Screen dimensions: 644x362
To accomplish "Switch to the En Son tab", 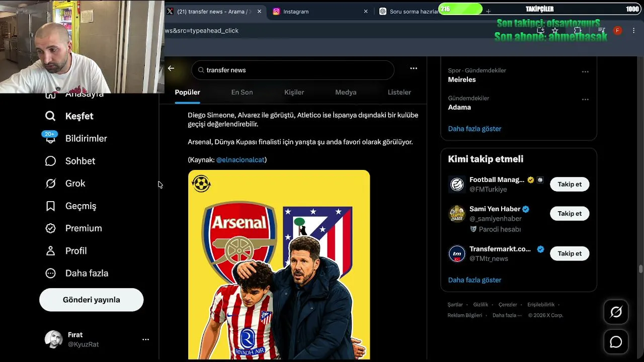I will click(x=242, y=93).
